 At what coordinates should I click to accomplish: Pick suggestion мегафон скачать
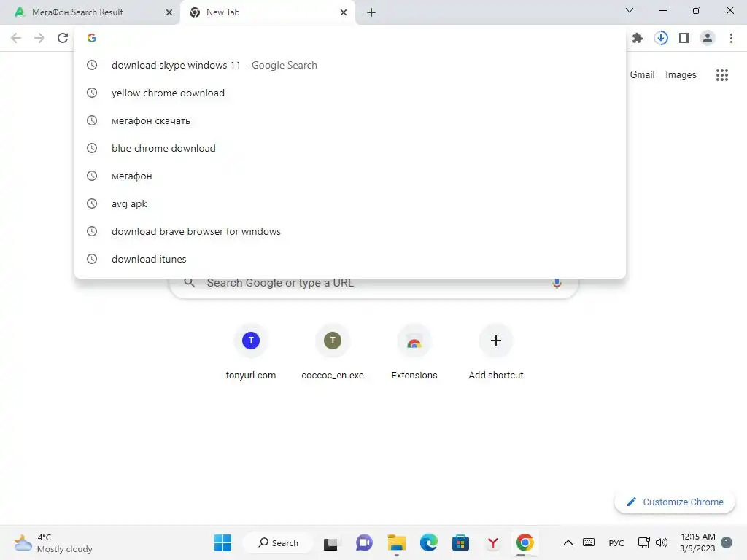(x=350, y=120)
